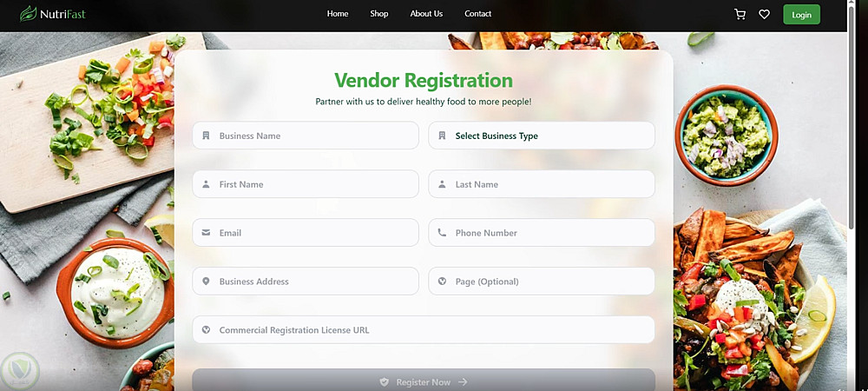Go to the Home menu item

[x=338, y=14]
